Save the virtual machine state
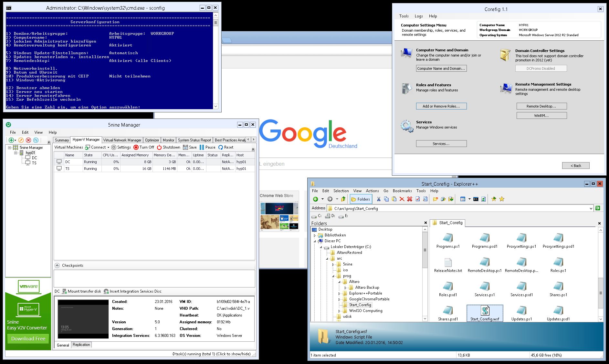 [190, 147]
